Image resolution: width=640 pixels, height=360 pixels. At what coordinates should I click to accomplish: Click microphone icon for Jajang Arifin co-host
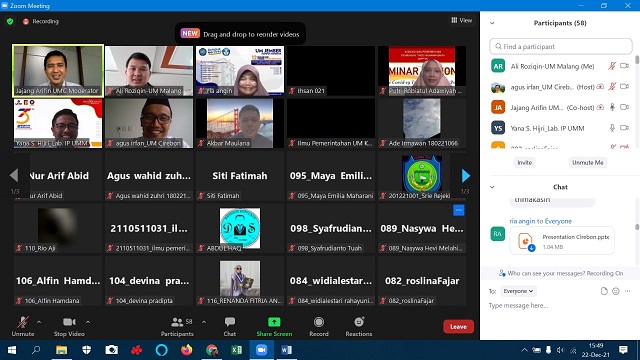coord(612,107)
